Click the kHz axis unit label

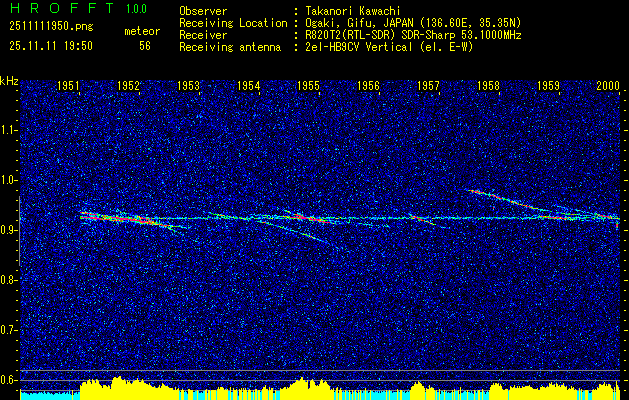tap(9, 81)
